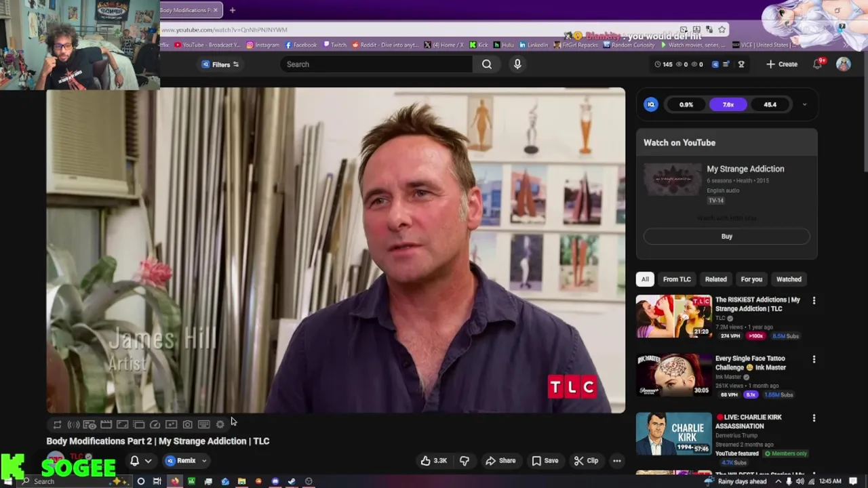
Task: Click the loop toggle icon under the video
Action: click(x=57, y=424)
